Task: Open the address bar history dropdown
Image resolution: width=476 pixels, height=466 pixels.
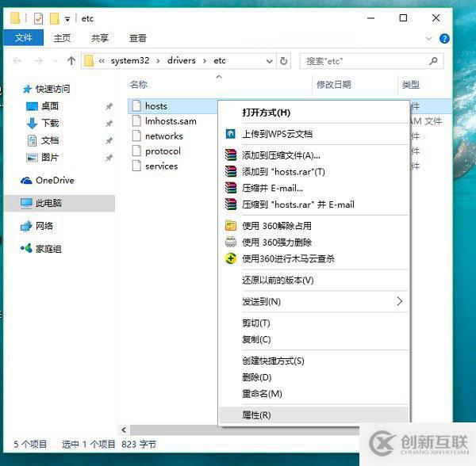Action: pyautogui.click(x=269, y=61)
